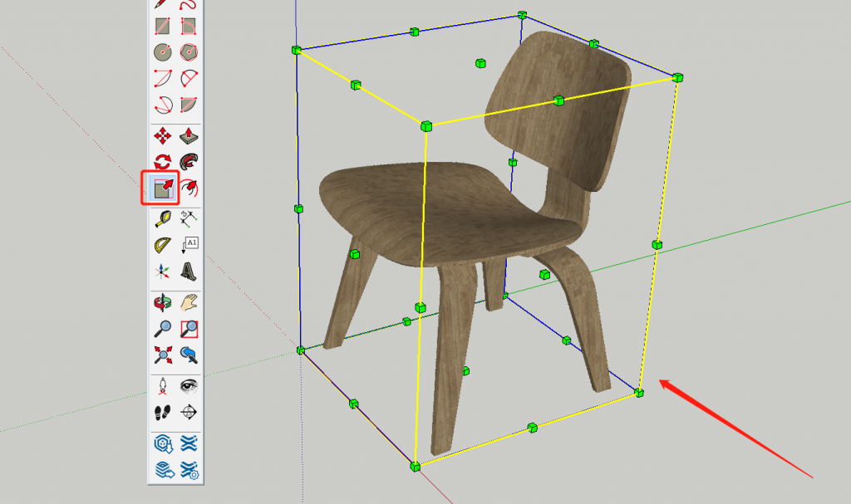Screen dimensions: 851x504
Task: Pick the Axes tool
Action: (162, 272)
